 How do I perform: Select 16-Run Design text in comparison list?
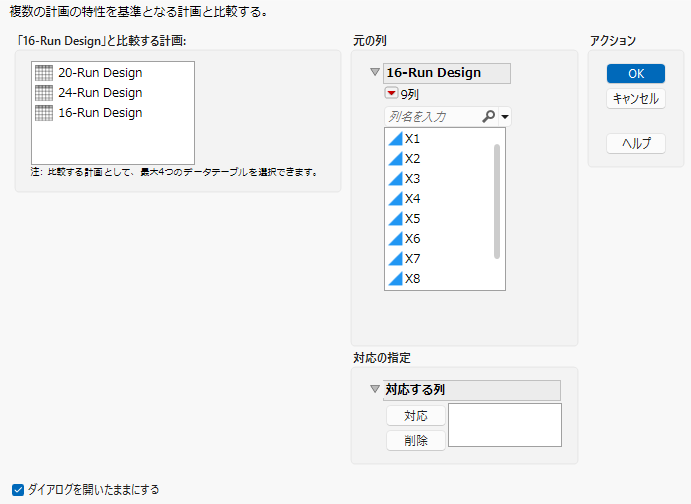click(x=100, y=113)
